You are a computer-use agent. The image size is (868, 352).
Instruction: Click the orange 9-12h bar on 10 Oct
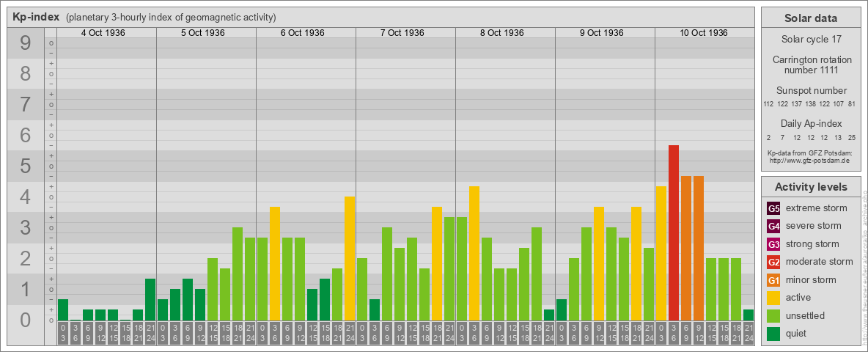[699, 248]
